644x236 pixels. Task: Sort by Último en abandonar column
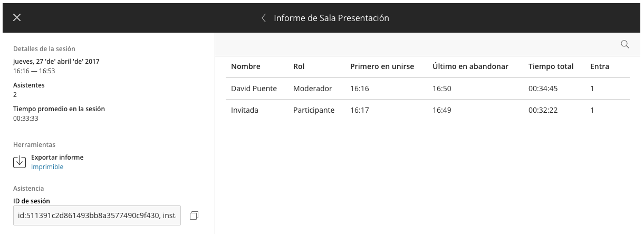pyautogui.click(x=470, y=66)
